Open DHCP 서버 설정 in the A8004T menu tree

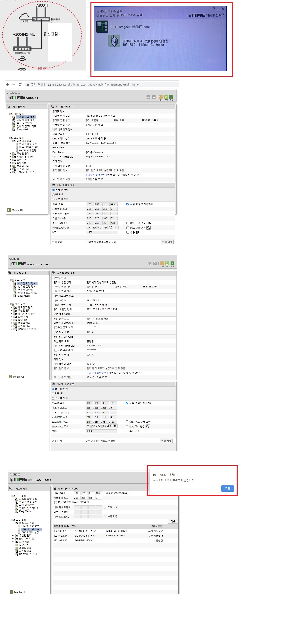[28, 151]
